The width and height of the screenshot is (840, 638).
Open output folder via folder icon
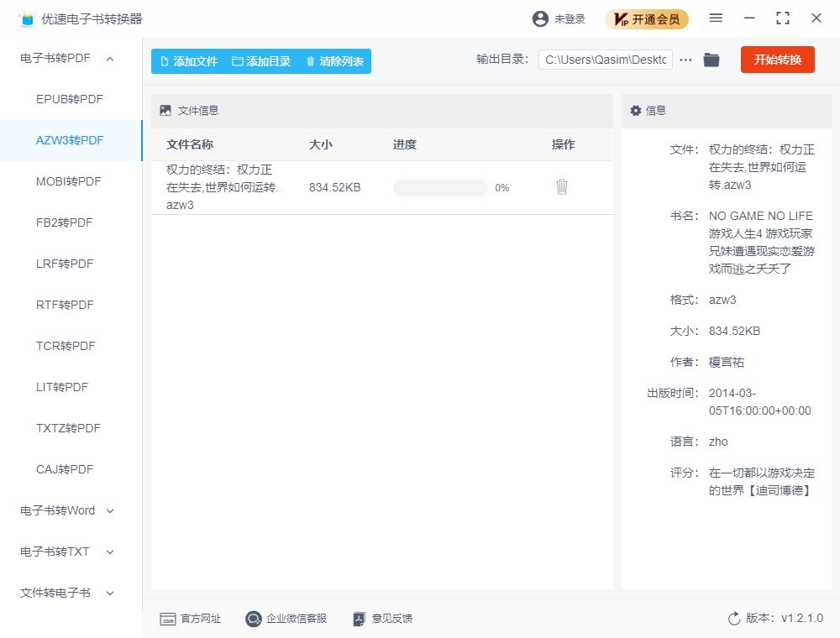click(711, 60)
